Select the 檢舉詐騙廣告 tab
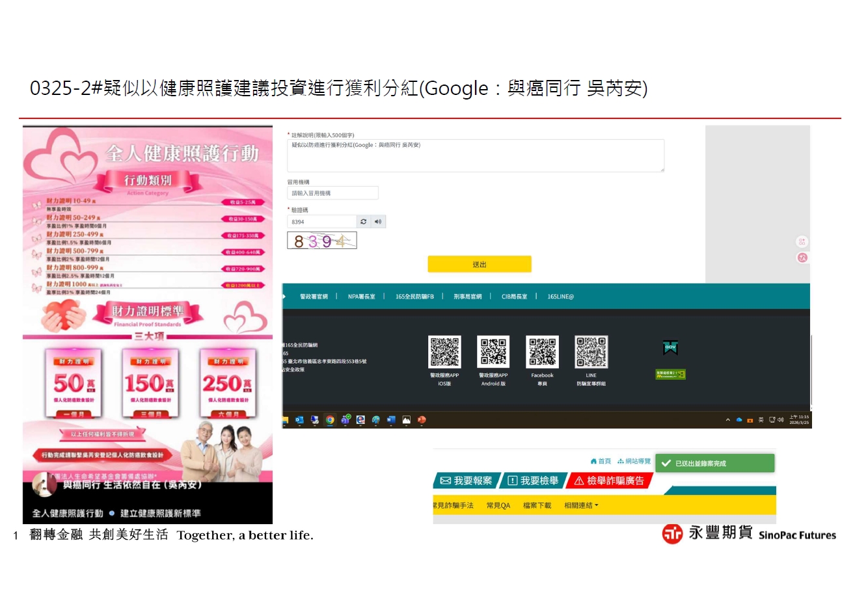Viewport: 868px width, 610px height. pyautogui.click(x=609, y=481)
